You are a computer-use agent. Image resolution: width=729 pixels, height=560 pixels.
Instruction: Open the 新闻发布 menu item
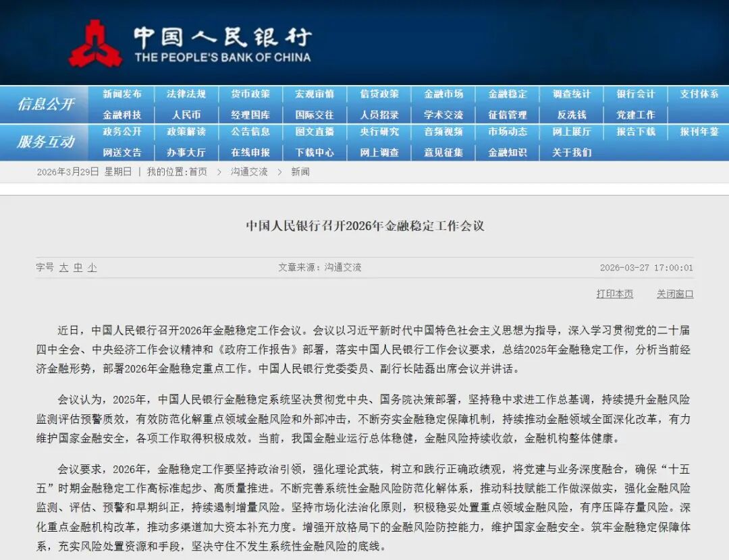click(123, 94)
